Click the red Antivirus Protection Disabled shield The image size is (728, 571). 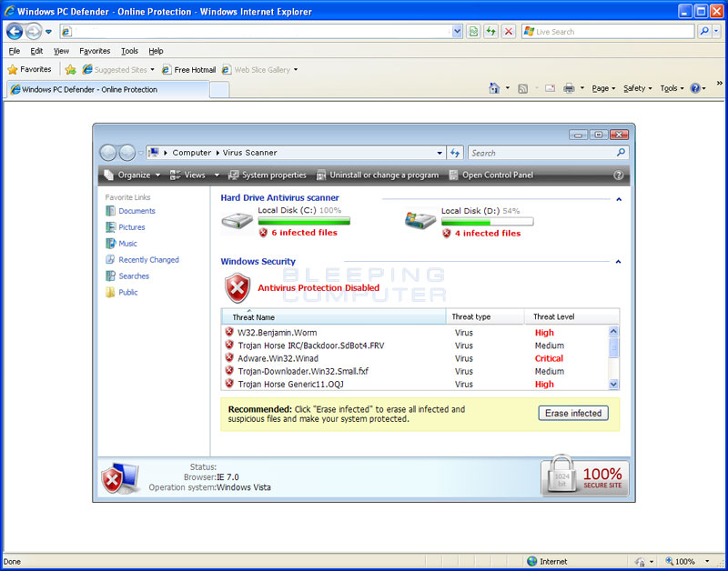tap(238, 287)
